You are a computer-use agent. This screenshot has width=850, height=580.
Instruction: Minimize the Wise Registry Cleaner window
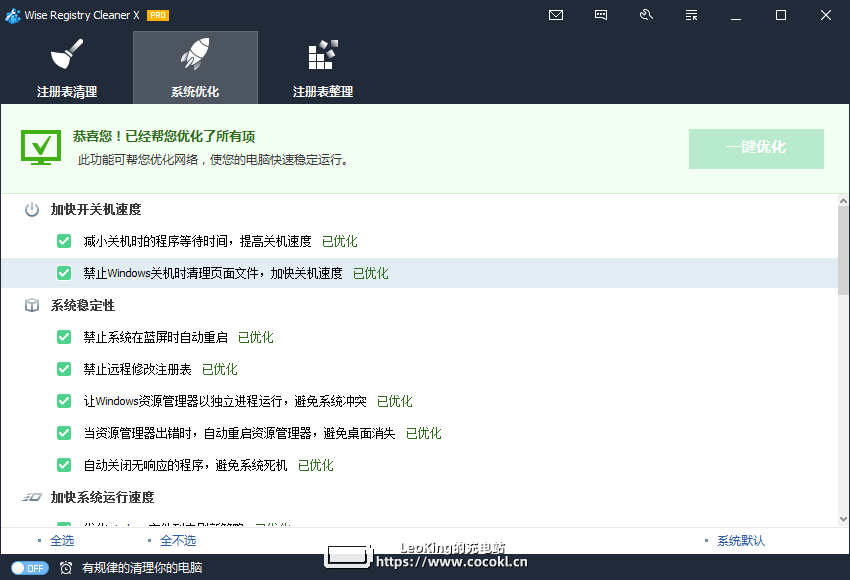736,15
